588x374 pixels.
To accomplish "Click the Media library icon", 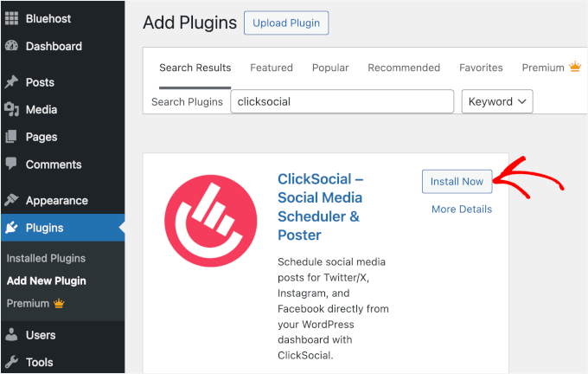I will (11, 110).
